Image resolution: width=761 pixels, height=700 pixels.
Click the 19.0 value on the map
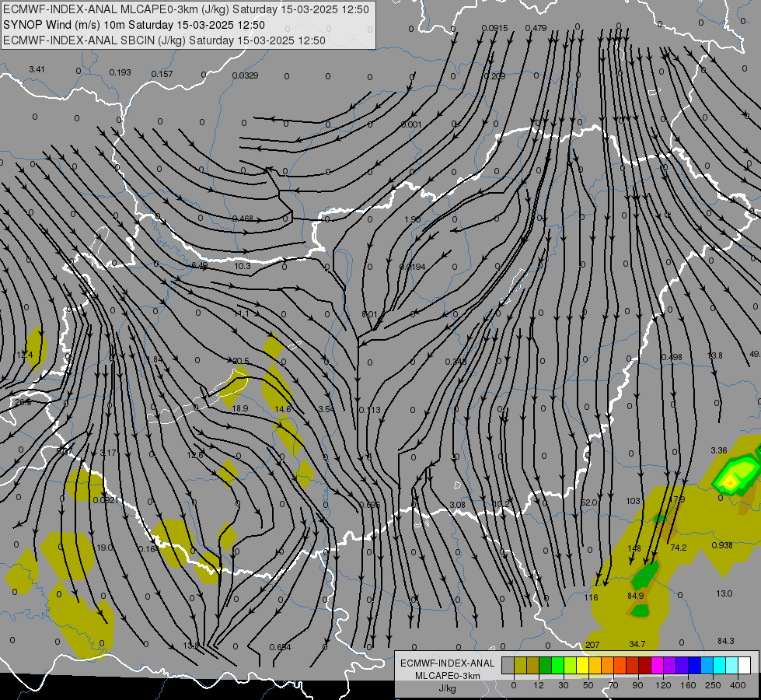(x=104, y=548)
